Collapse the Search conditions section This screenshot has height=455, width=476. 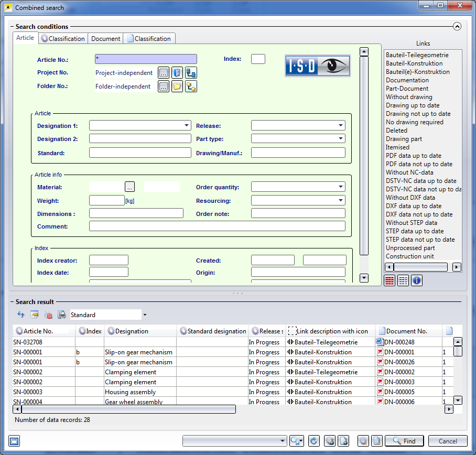pyautogui.click(x=457, y=26)
